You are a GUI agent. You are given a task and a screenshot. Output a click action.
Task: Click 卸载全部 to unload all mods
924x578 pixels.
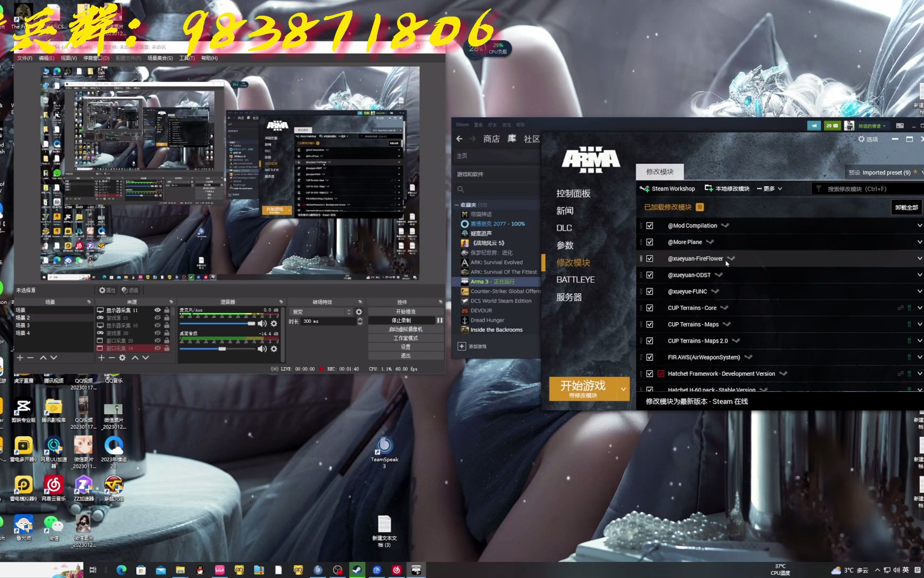pos(906,207)
